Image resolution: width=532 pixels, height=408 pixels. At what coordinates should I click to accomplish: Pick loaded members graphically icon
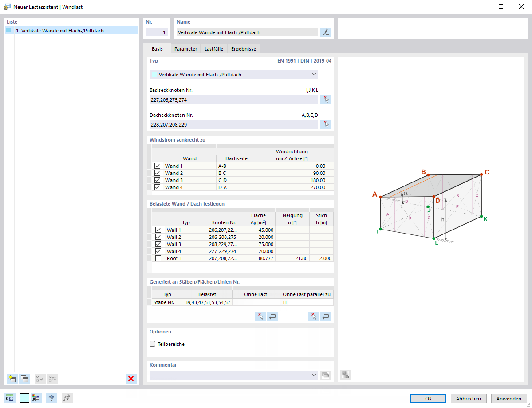(x=260, y=317)
